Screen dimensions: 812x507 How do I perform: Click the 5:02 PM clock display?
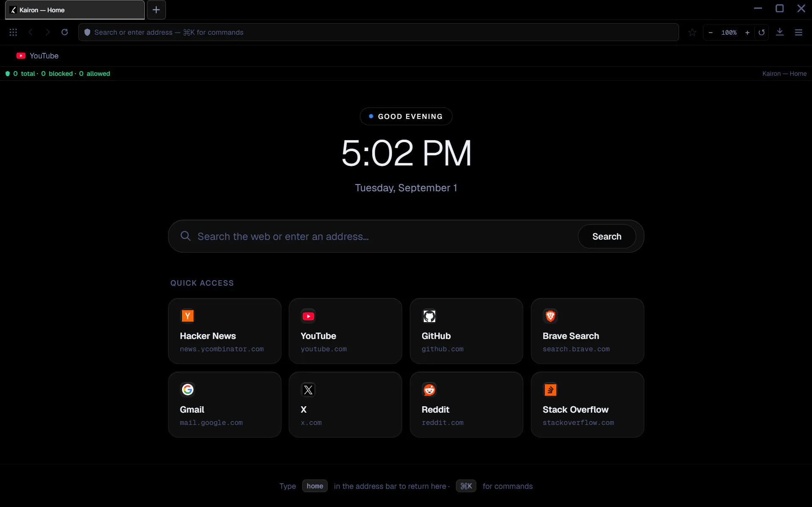[406, 153]
